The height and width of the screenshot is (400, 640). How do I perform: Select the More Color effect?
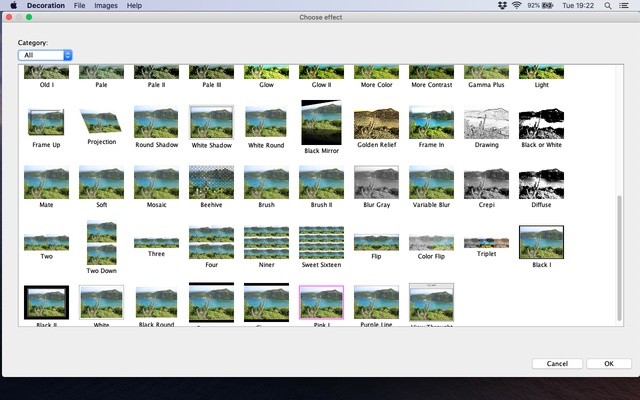pos(376,72)
